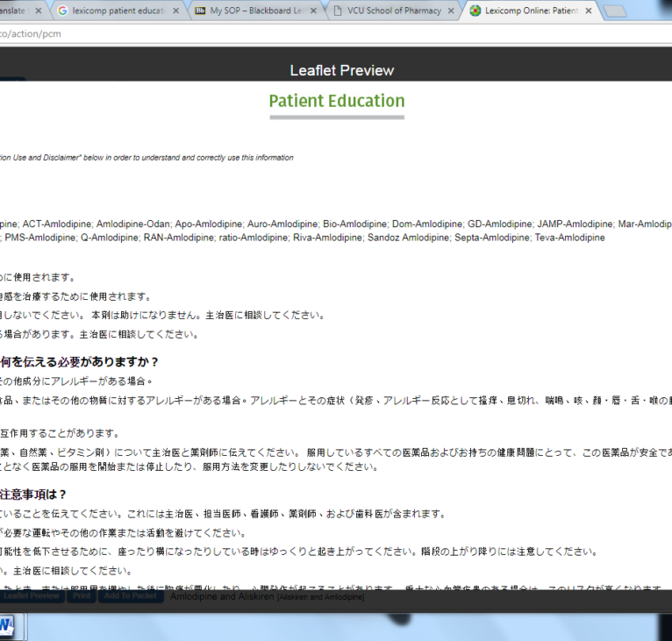Image resolution: width=672 pixels, height=641 pixels.
Task: Close the Translate tab at far left
Action: click(38, 11)
